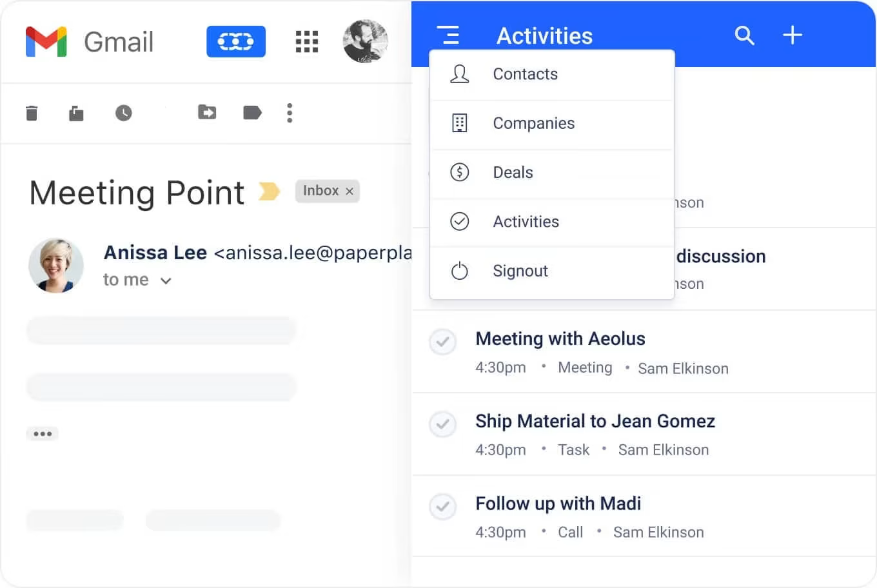Click the 4:30pm time of Follow up with Madi

[500, 533]
